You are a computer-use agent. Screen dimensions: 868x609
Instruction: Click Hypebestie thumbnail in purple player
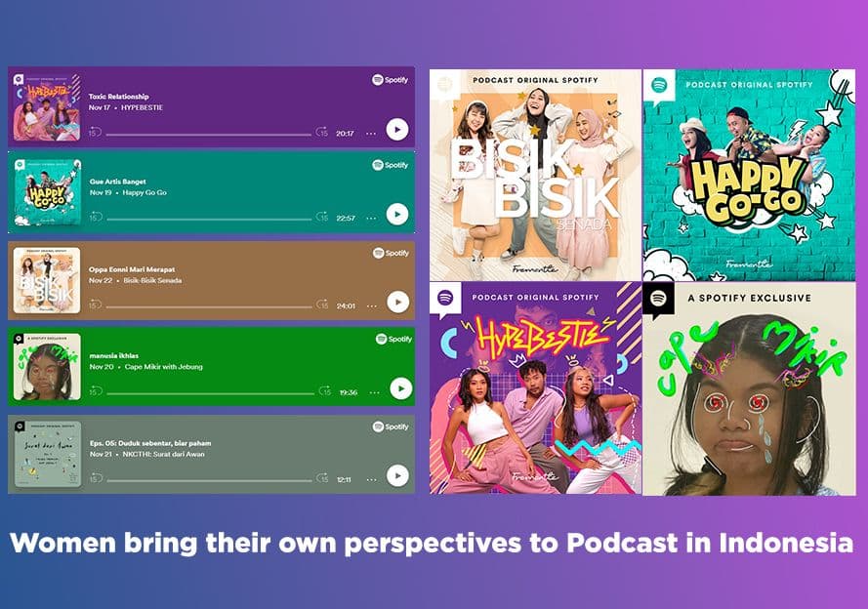(47, 106)
